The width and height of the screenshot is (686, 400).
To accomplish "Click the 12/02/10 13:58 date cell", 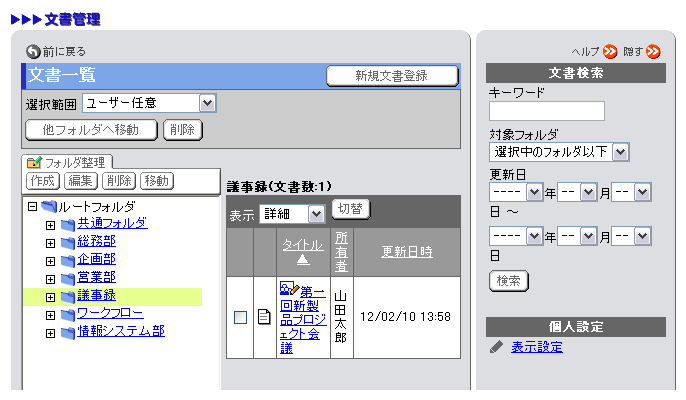I will (405, 316).
